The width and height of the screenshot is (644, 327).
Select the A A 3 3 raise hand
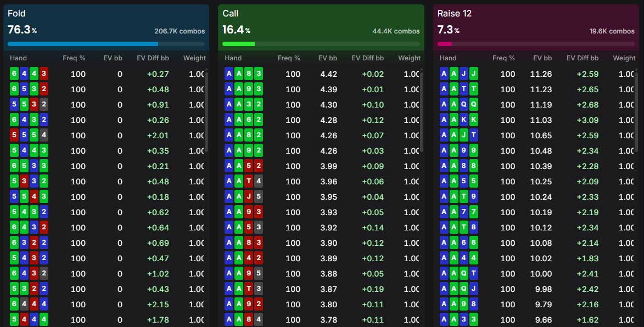coord(459,320)
